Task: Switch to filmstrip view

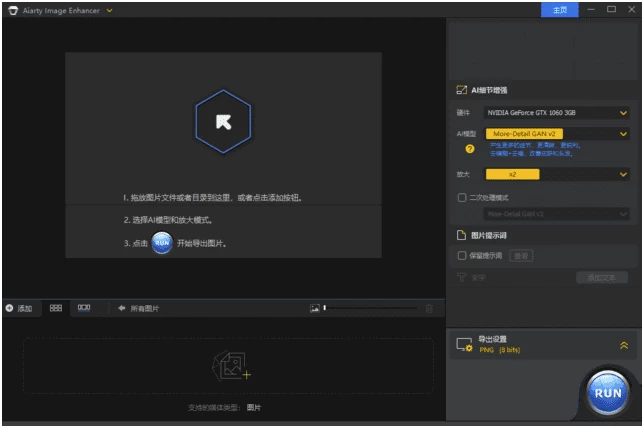Action: point(84,309)
